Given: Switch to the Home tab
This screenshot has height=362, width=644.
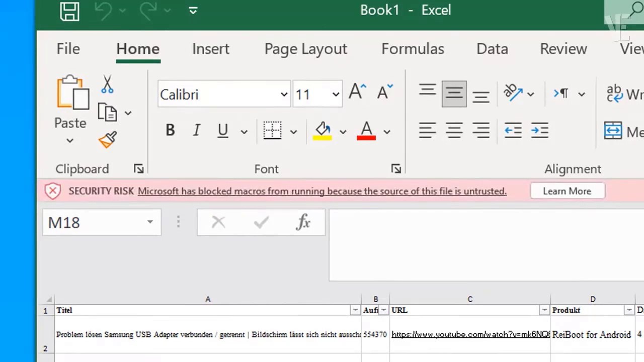Looking at the screenshot, I should point(138,49).
